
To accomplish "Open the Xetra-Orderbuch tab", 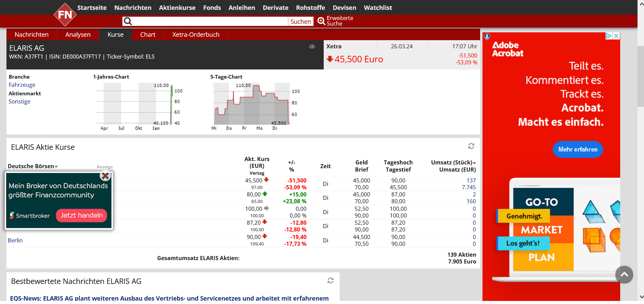I will pos(196,35).
